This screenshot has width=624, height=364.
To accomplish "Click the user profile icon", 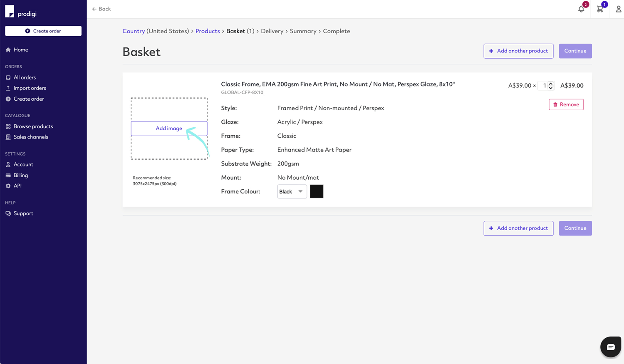I will coord(618,9).
